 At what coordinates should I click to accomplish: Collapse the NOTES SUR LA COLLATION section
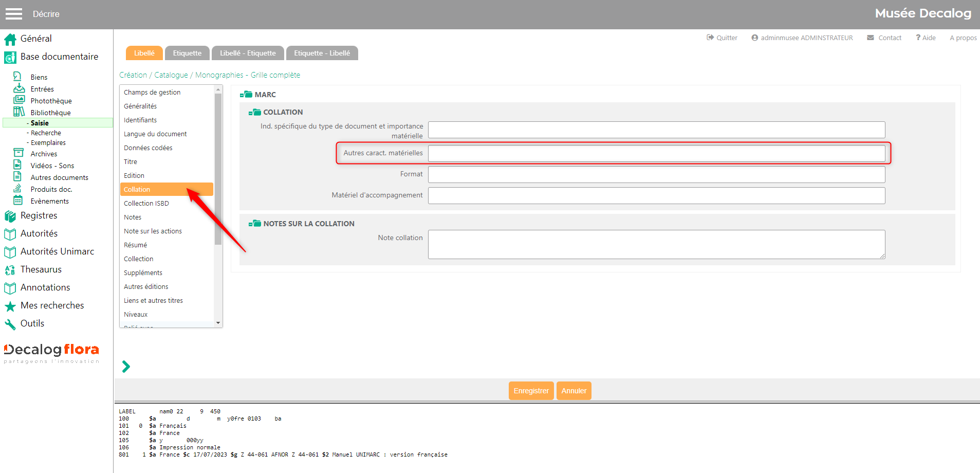[x=255, y=224]
